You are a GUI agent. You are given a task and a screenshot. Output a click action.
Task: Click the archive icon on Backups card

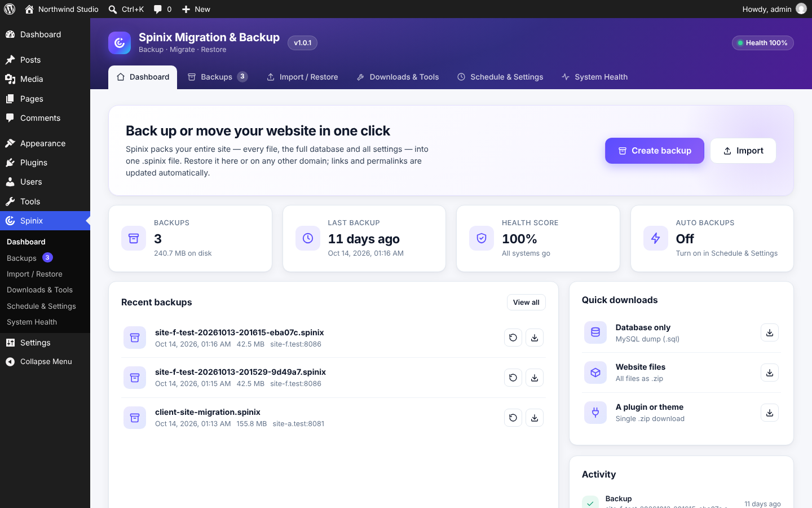pyautogui.click(x=134, y=238)
